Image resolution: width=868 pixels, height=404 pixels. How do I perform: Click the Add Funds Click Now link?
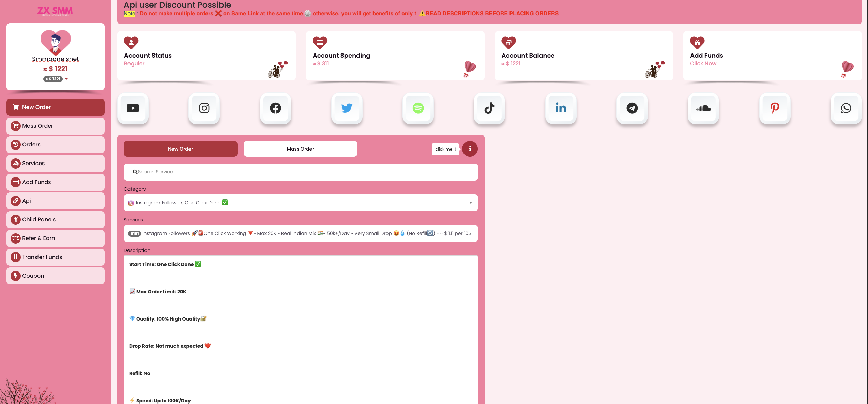(703, 64)
